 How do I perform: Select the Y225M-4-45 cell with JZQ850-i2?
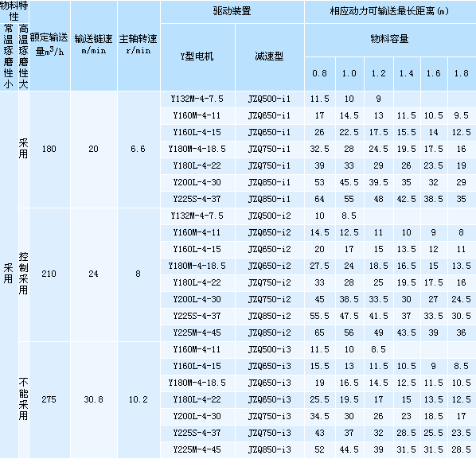[x=197, y=333]
